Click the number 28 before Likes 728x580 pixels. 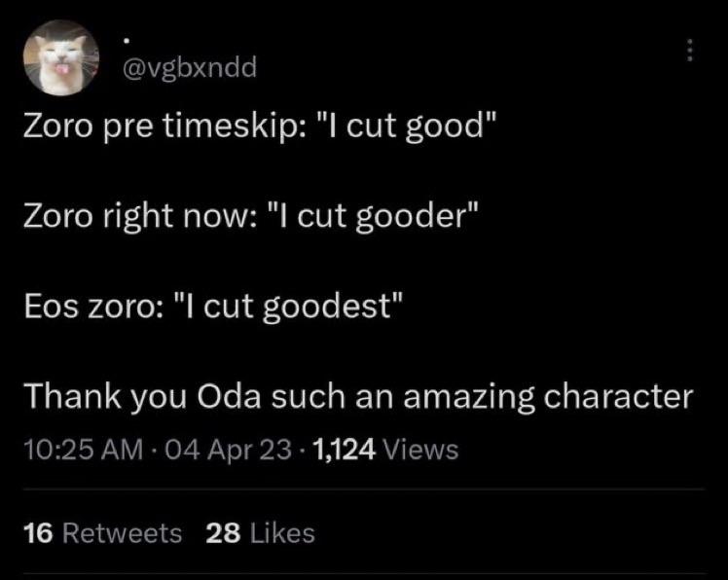click(223, 532)
